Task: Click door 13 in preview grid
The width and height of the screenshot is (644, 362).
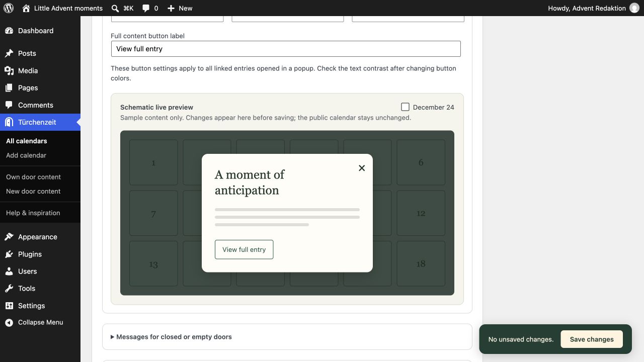Action: point(153,264)
